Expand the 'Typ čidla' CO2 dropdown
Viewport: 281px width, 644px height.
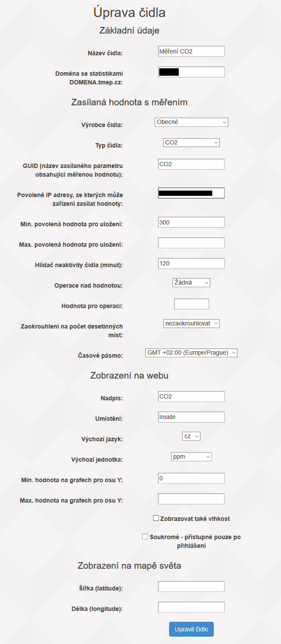(191, 142)
